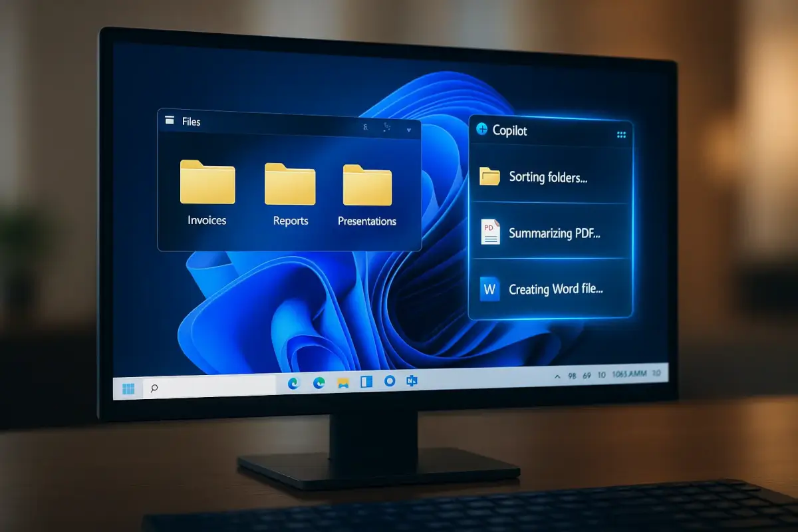This screenshot has height=532, width=798.
Task: Click the clock in the taskbar
Action: [x=628, y=375]
